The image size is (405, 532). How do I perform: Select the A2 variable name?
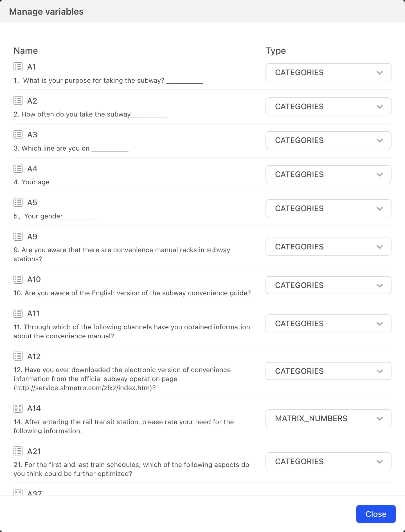point(32,101)
